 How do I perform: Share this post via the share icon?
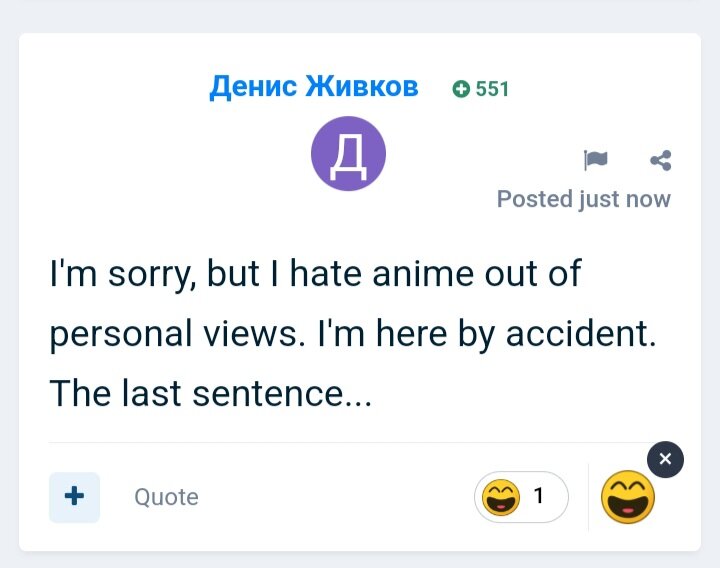[661, 160]
